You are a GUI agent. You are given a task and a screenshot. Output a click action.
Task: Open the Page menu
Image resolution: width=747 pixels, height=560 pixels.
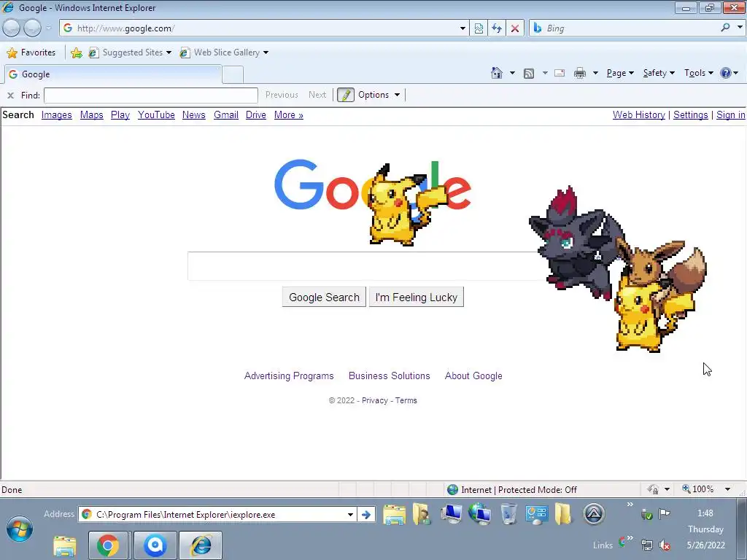click(x=620, y=74)
